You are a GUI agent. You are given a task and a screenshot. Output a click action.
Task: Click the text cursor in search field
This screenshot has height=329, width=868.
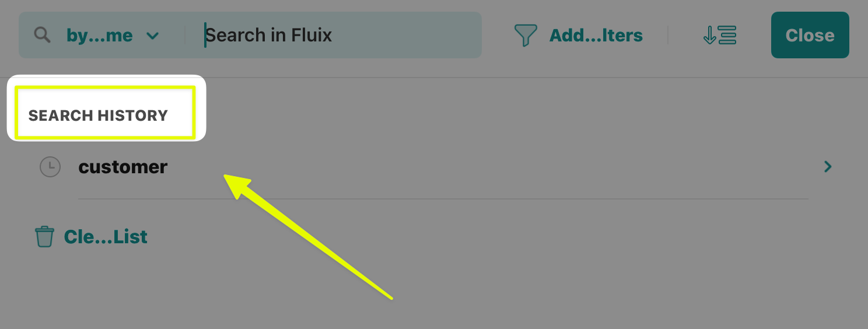205,35
